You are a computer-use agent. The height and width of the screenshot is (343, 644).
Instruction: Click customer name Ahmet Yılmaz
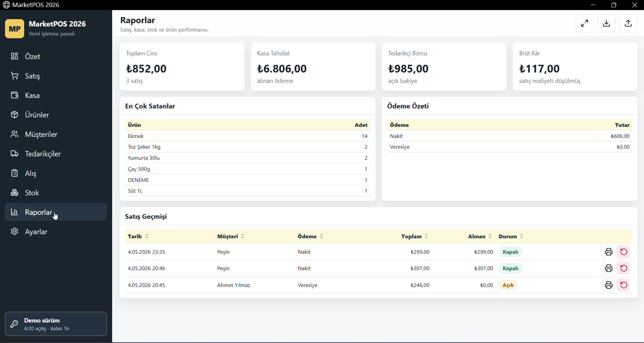pos(234,285)
